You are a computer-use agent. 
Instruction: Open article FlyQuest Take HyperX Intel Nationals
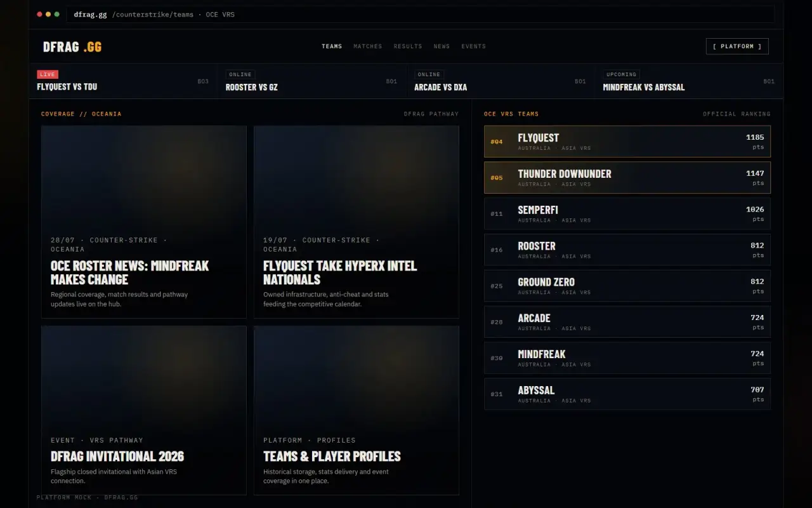tap(357, 222)
